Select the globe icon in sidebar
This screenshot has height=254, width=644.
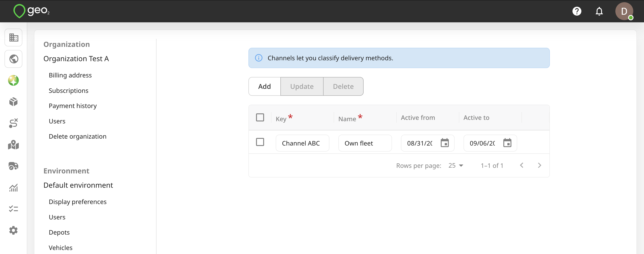[13, 59]
